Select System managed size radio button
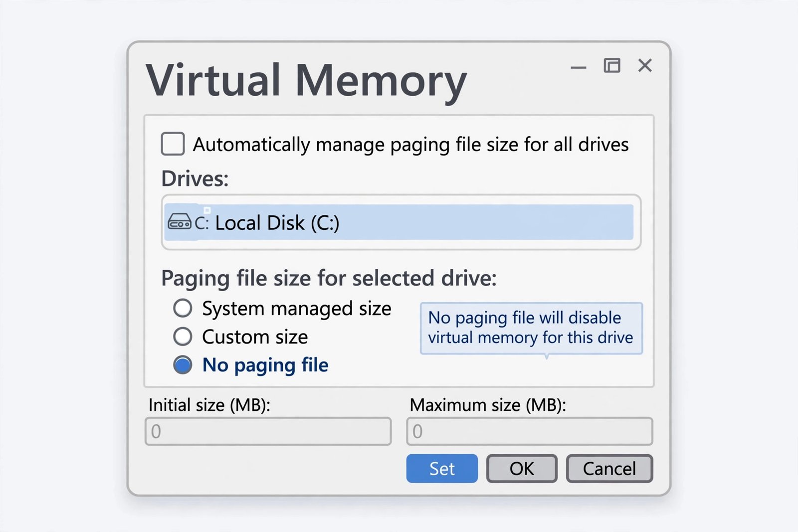 coord(183,308)
